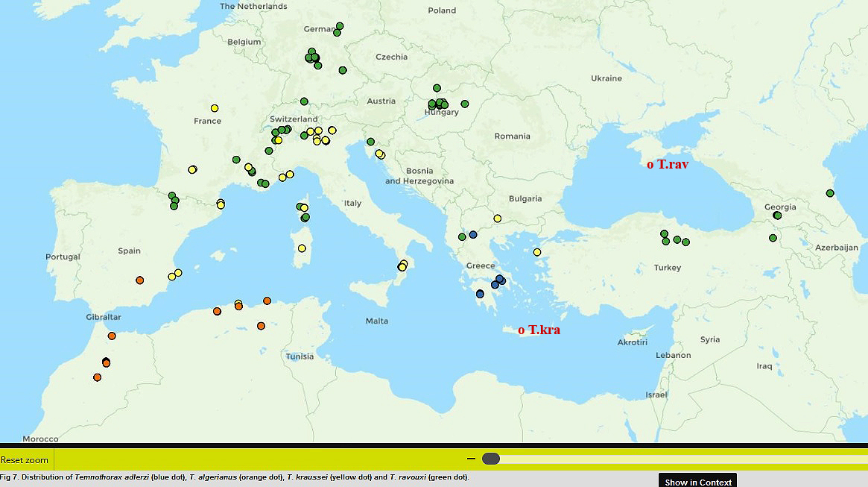This screenshot has width=868, height=487.
Task: Select the yellow dot on Turkey's west coast
Action: tap(537, 252)
